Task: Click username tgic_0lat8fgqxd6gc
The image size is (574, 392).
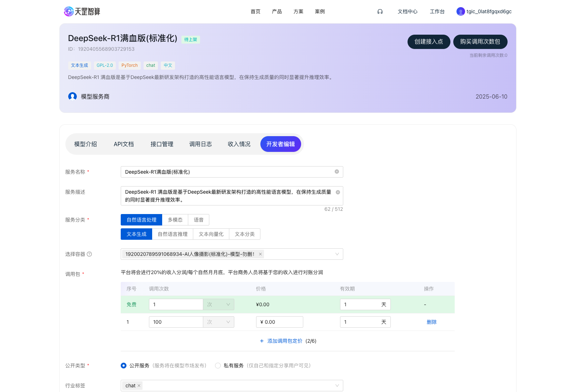Action: tap(489, 11)
